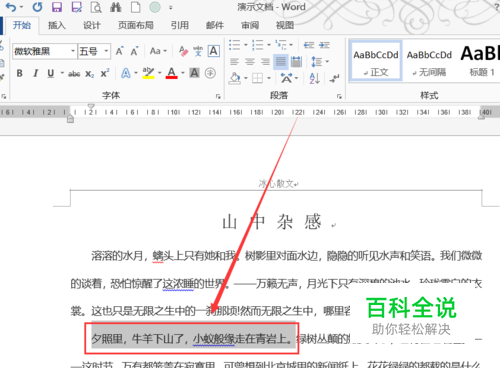500x368 pixels.
Task: Apply the 标题 1 style
Action: click(x=480, y=61)
